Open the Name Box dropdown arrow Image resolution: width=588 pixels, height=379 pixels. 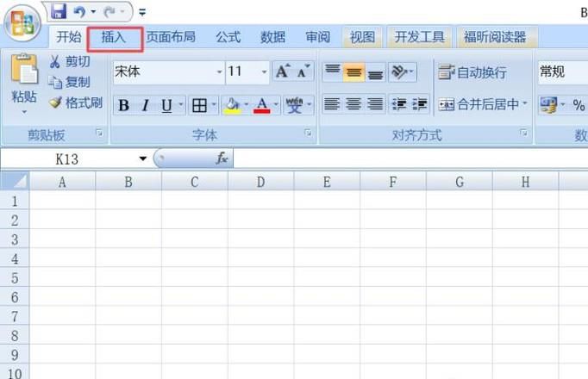pyautogui.click(x=143, y=158)
